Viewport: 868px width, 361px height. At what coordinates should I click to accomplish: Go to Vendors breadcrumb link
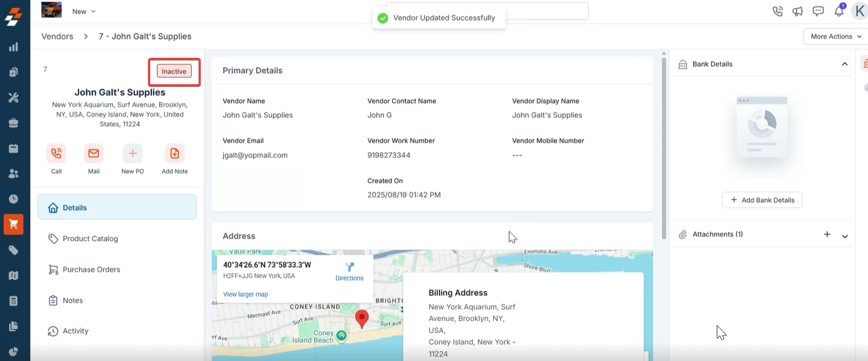click(57, 36)
